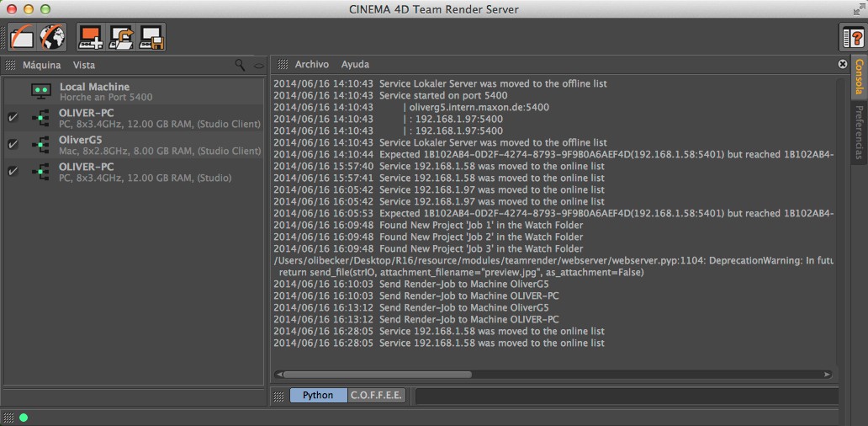Click the eye icon beside the search
The height and width of the screenshot is (426, 868).
point(258,66)
